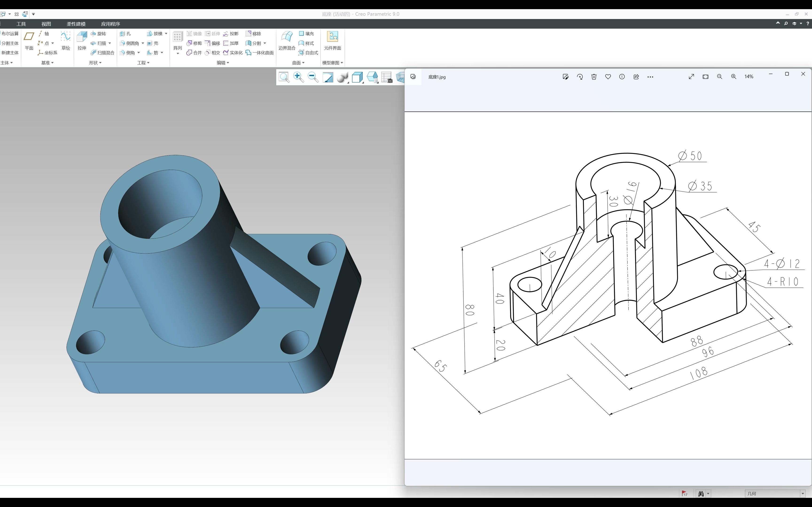Image resolution: width=812 pixels, height=507 pixels.
Task: Favorite the photo with the heart icon
Action: (x=608, y=77)
